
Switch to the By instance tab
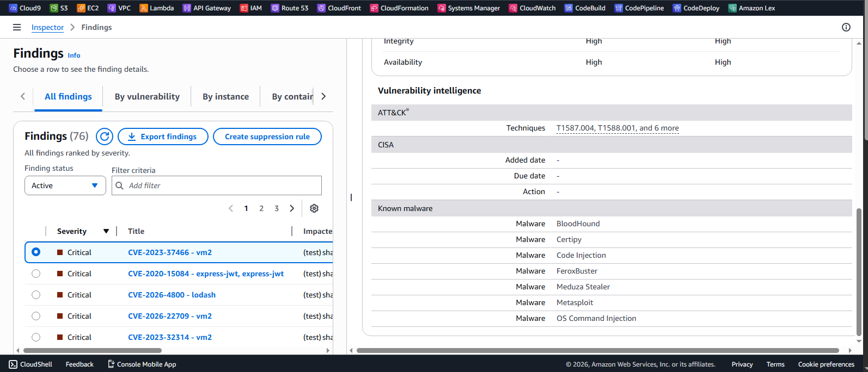point(225,96)
